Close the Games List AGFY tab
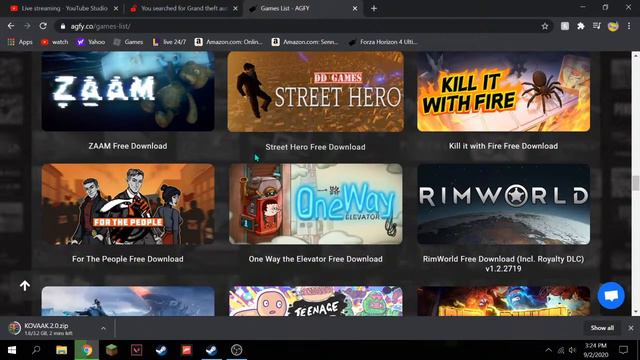This screenshot has height=360, width=640. pos(355,8)
